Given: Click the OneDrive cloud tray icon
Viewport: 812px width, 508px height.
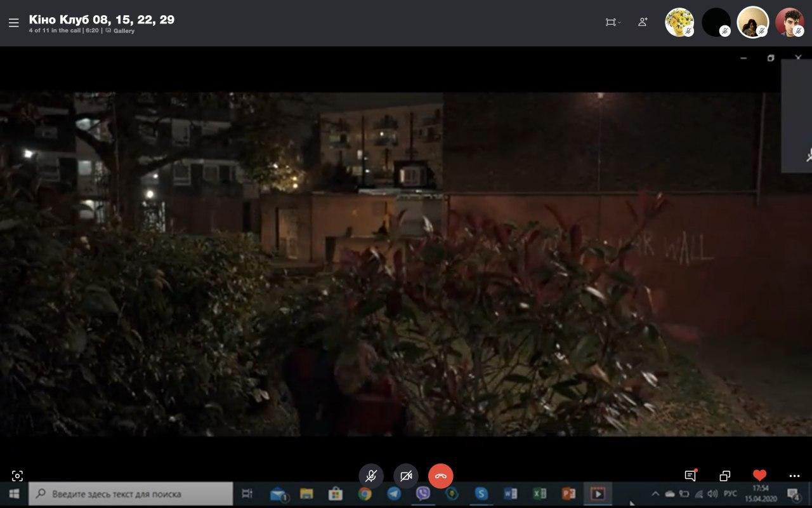Looking at the screenshot, I should tap(670, 493).
